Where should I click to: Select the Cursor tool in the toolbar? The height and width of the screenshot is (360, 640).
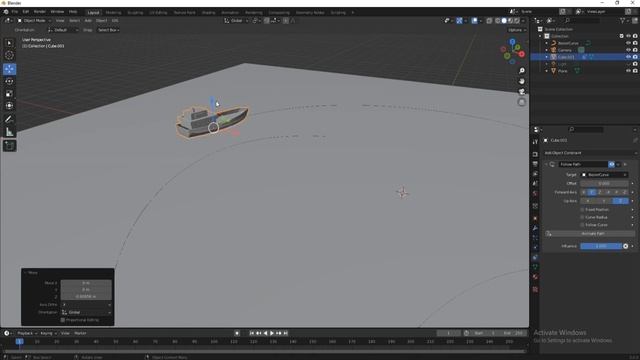point(9,56)
